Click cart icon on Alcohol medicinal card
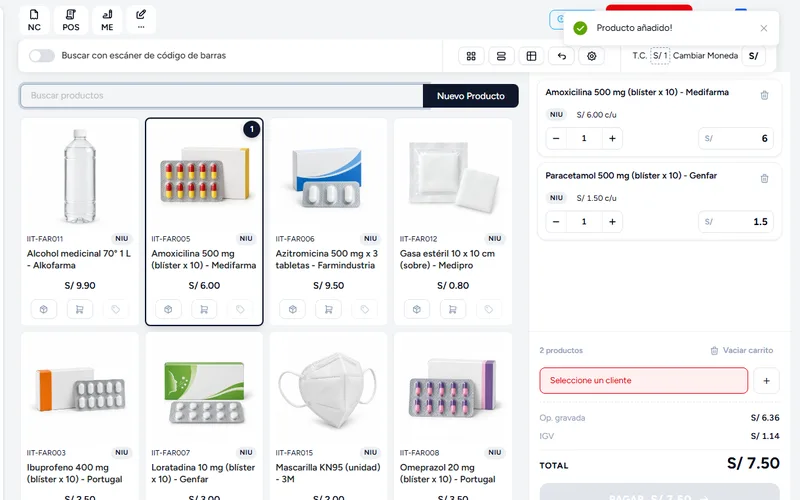This screenshot has width=800, height=500. click(x=80, y=309)
